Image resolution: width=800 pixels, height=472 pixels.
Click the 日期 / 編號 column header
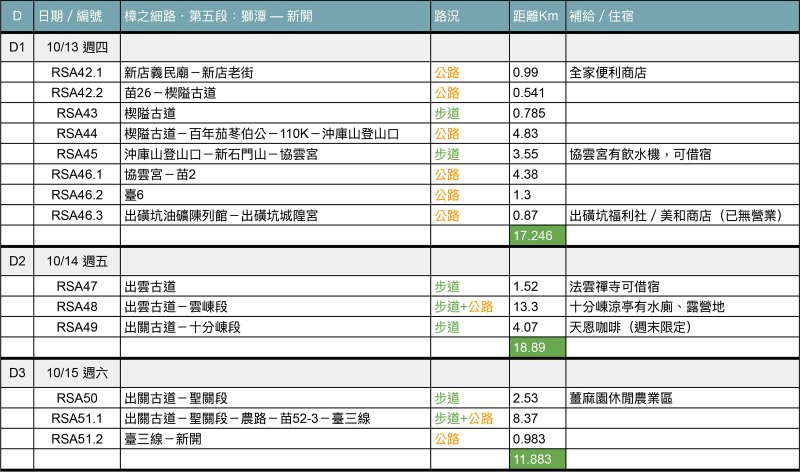coord(75,17)
